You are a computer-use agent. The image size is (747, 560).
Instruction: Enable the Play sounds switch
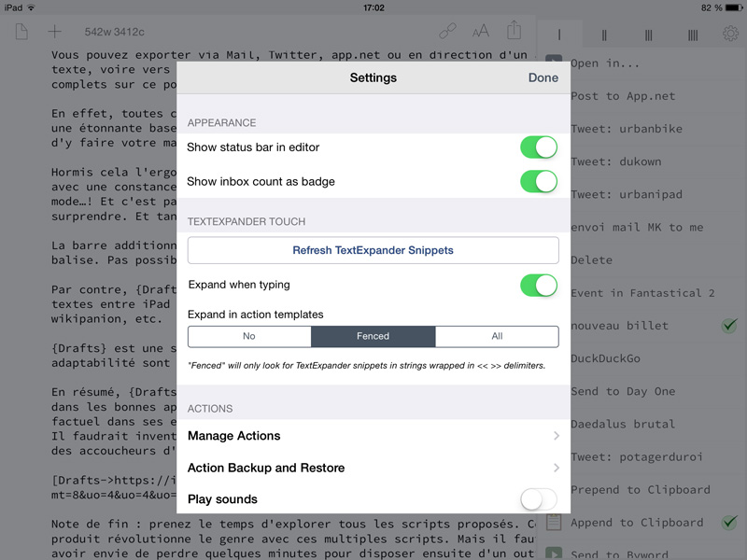tap(539, 499)
